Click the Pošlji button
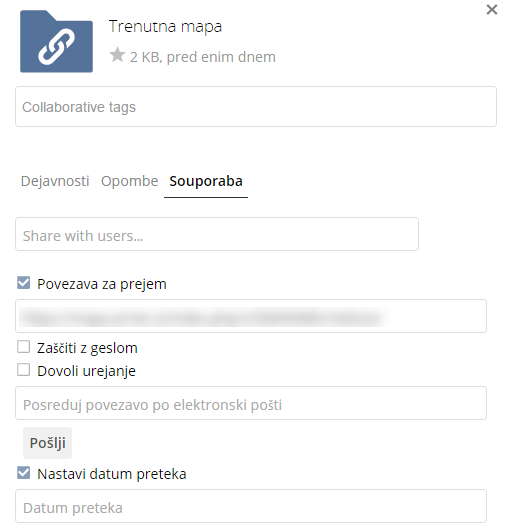This screenshot has height=532, width=510. [x=48, y=443]
